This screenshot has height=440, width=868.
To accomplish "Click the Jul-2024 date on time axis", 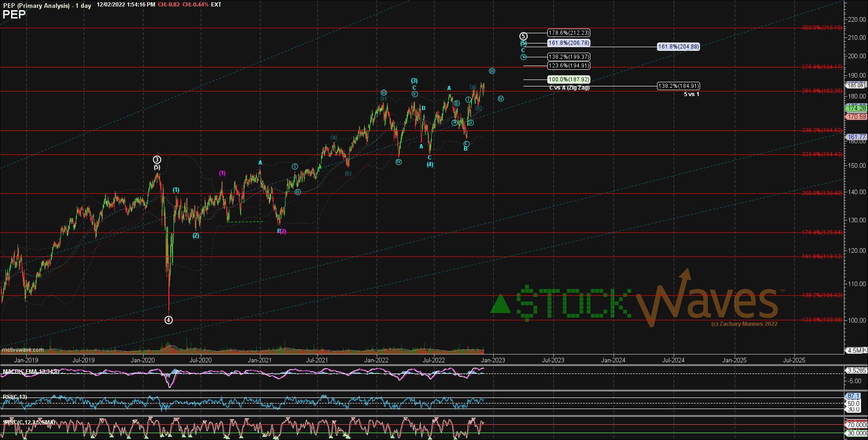I will pyautogui.click(x=674, y=360).
